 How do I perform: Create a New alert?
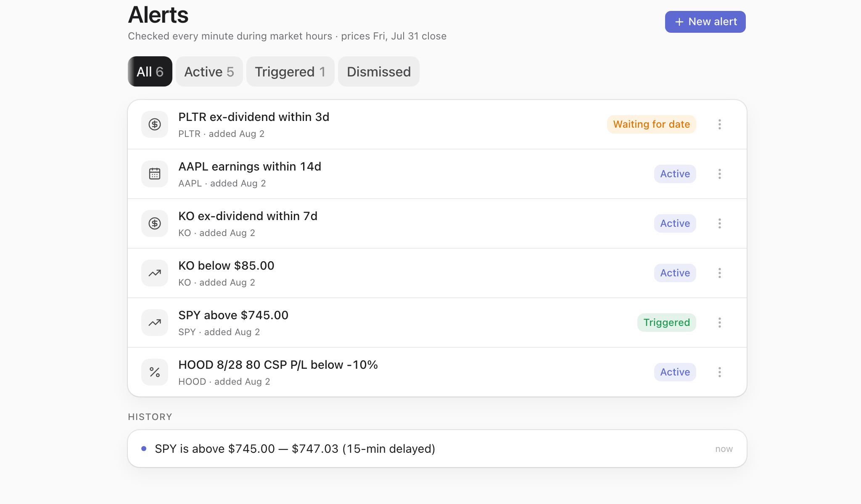tap(705, 22)
